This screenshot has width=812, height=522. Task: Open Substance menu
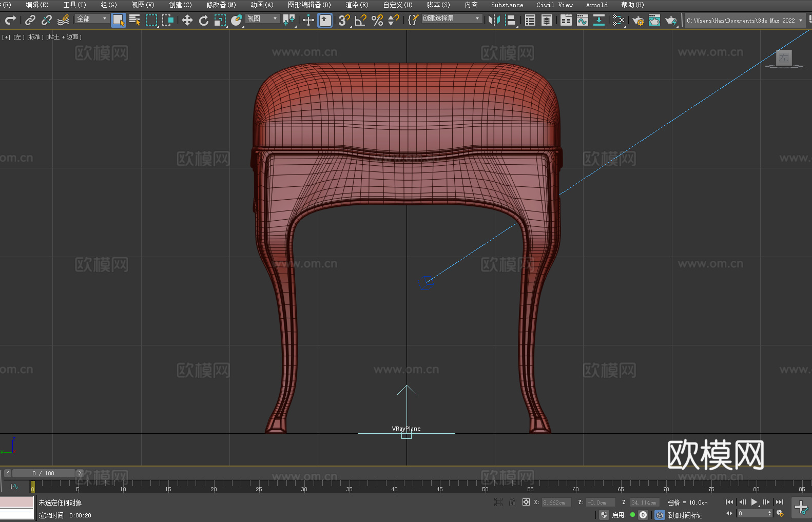(x=507, y=5)
